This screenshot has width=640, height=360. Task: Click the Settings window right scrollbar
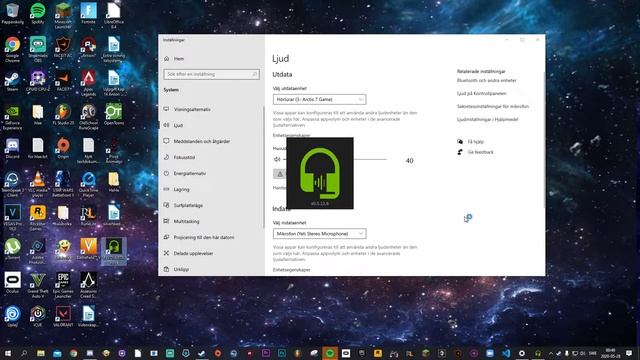[543, 139]
